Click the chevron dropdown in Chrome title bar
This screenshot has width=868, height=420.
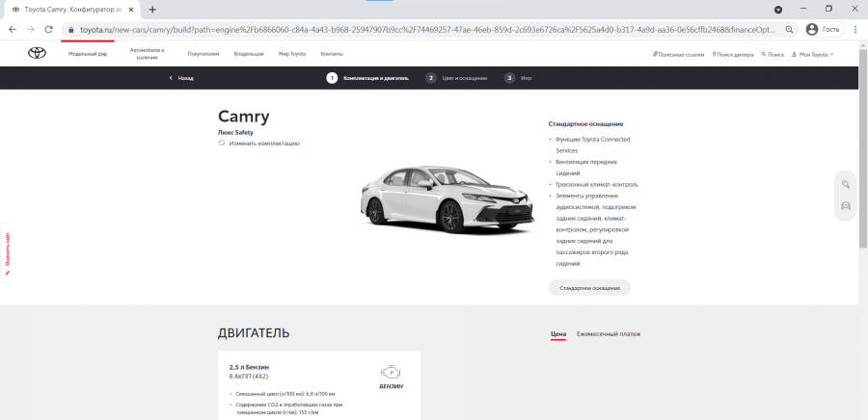pos(778,10)
